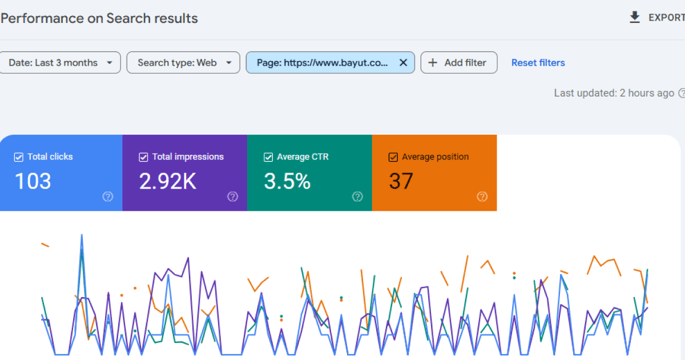Open the Page bayut.com filter chip
This screenshot has width=685, height=360.
(x=322, y=63)
